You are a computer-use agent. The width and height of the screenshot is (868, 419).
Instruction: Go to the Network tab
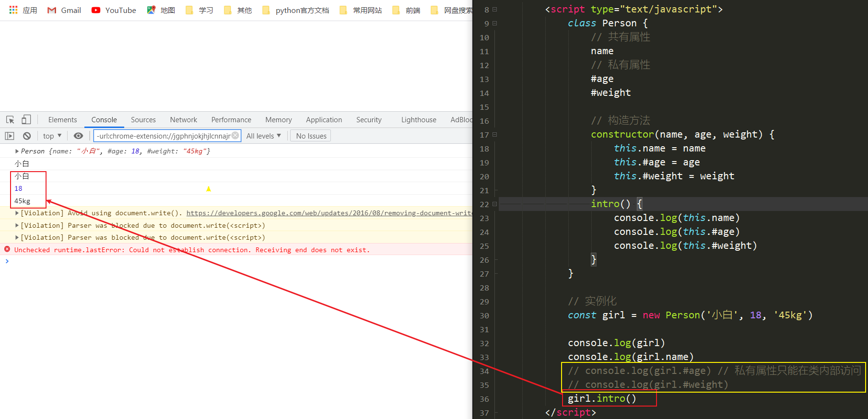coord(184,120)
